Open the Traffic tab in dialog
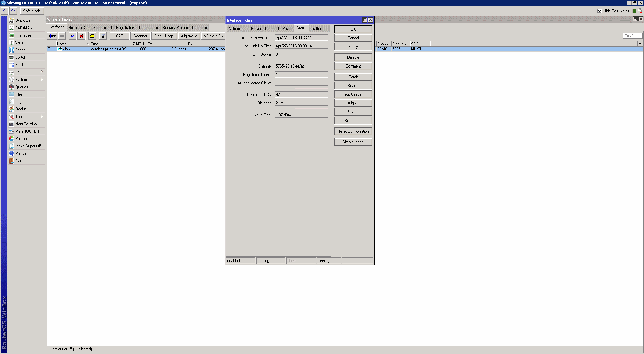Viewport: 644px width, 354px height. click(316, 29)
